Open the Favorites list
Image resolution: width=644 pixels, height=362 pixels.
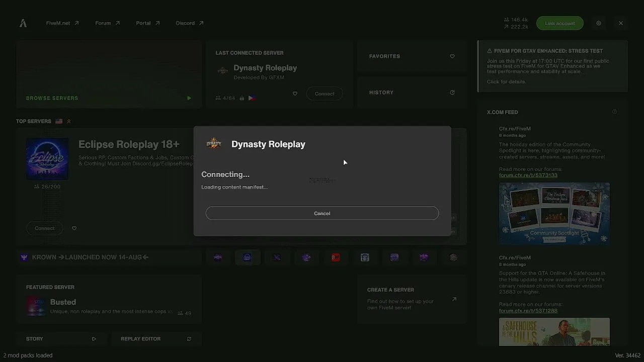click(412, 56)
